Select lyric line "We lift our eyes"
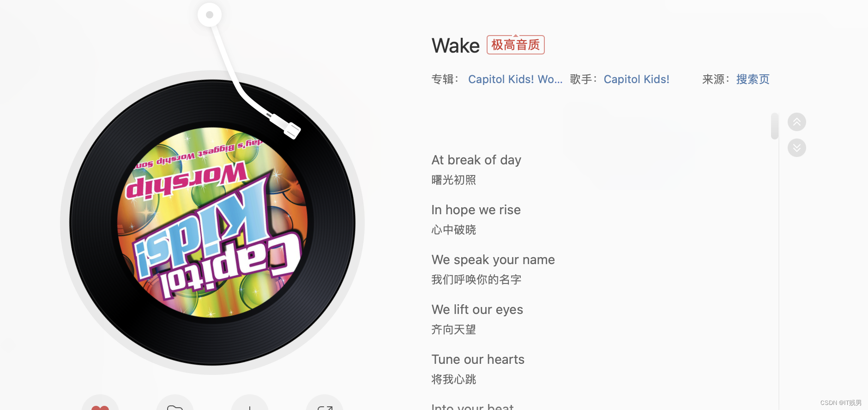868x410 pixels. (477, 310)
